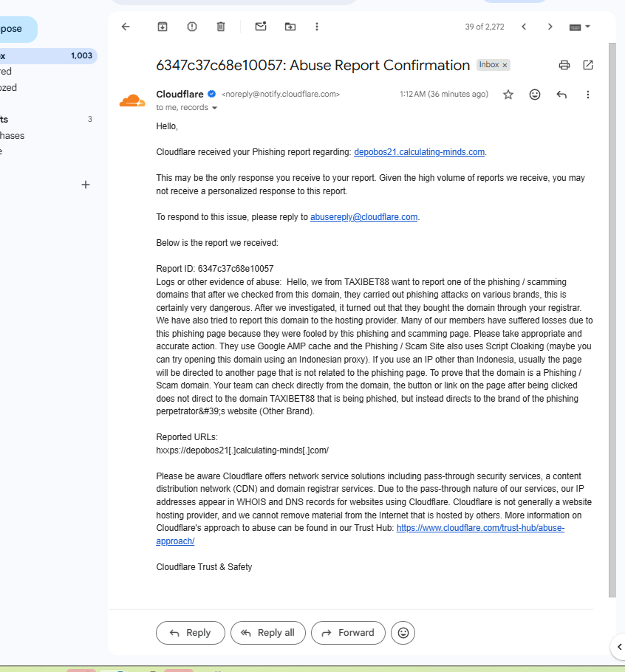Open the toolbar More options menu
This screenshot has height=672, width=625.
point(317,27)
